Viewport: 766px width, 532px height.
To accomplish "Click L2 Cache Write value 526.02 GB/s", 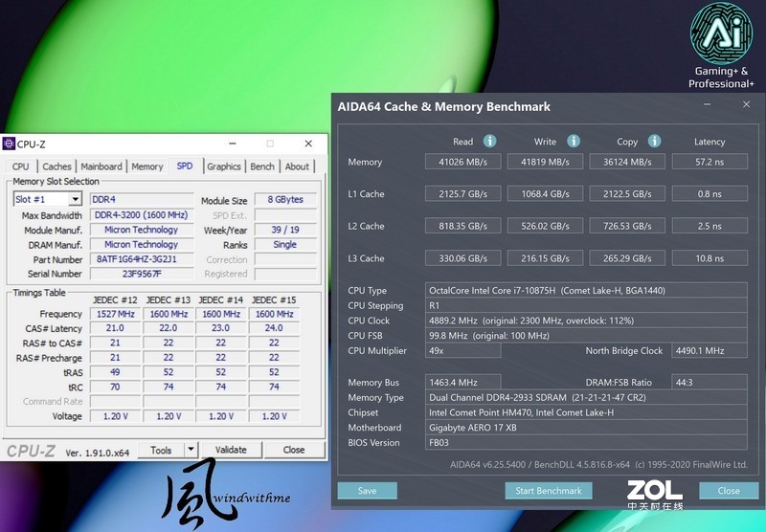I will pos(545,226).
